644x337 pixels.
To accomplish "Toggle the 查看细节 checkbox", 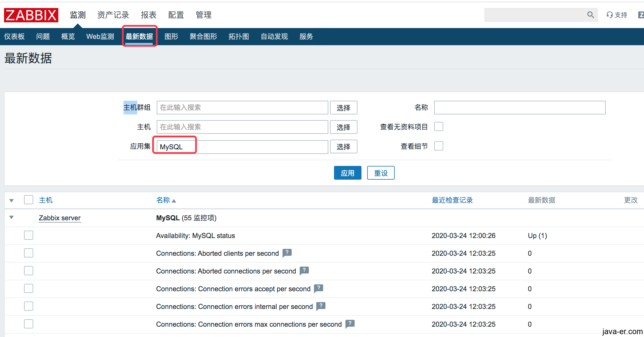I will coord(438,146).
